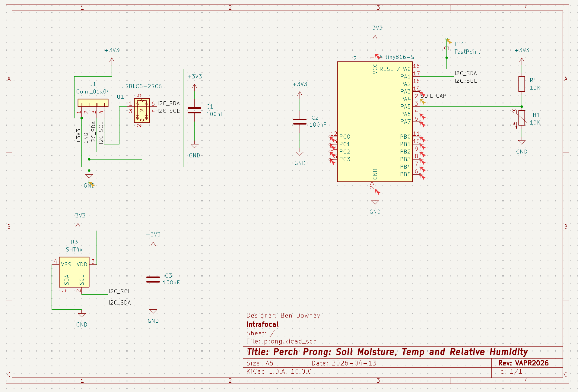Select capacitor C2 symbol
This screenshot has width=578, height=392.
click(300, 122)
